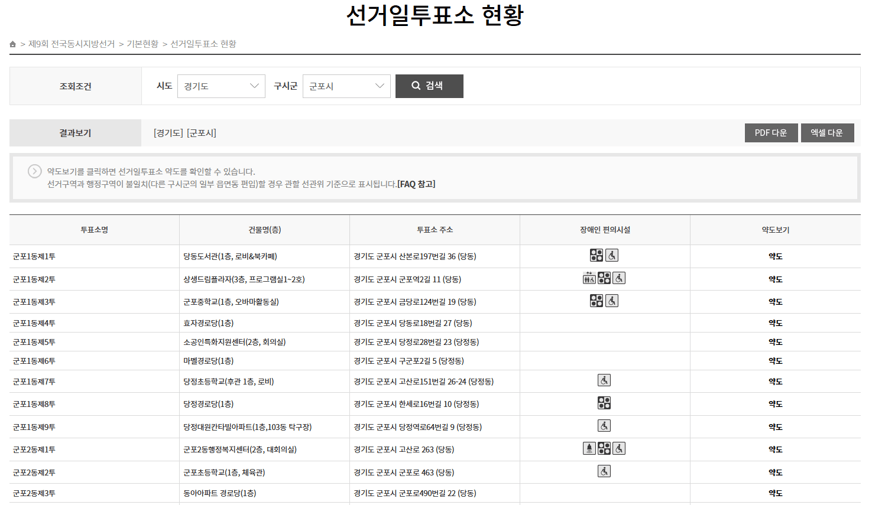Click the 결과보기 label tab
The height and width of the screenshot is (505, 872).
tap(75, 133)
